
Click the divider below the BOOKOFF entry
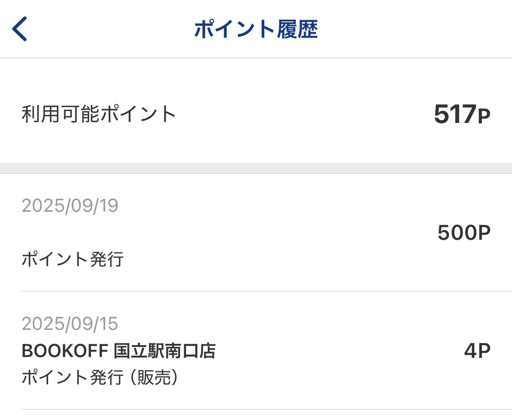coord(266,409)
